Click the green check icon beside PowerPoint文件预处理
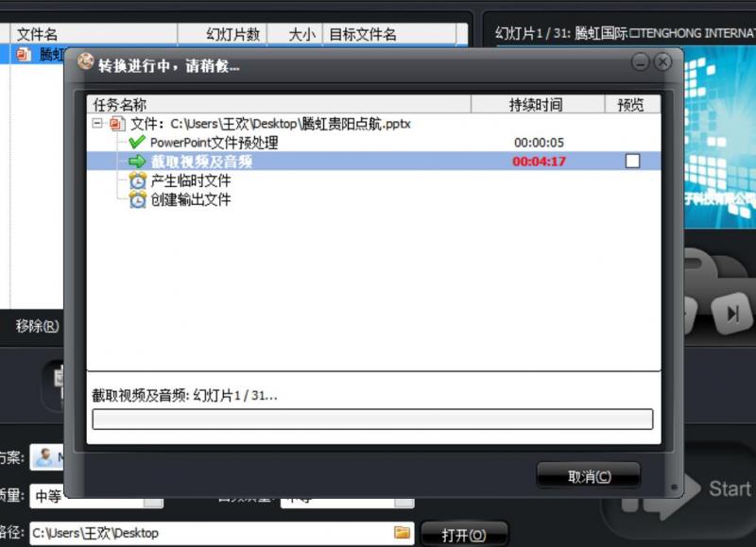This screenshot has width=756, height=547. pyautogui.click(x=138, y=143)
